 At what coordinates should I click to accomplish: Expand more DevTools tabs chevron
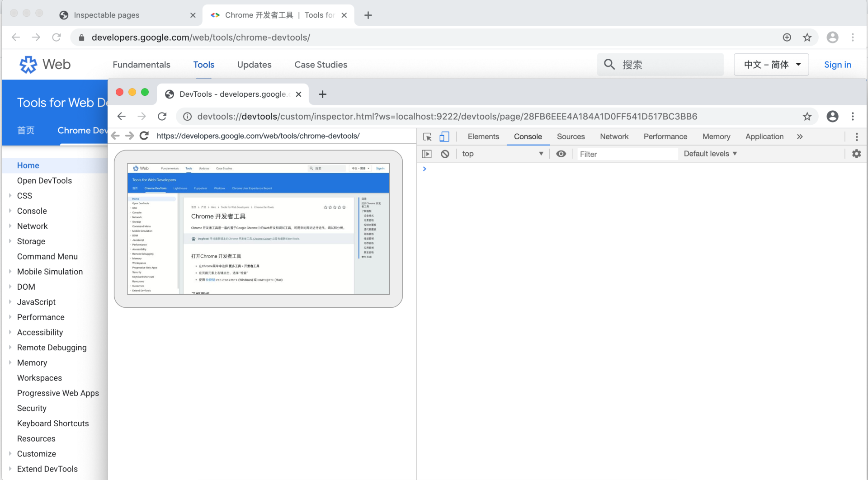[800, 136]
